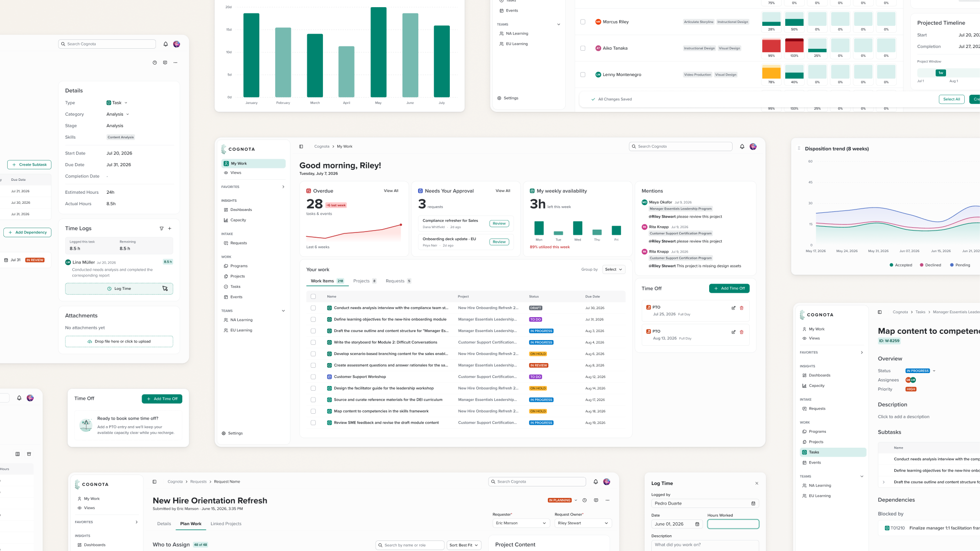Image resolution: width=980 pixels, height=551 pixels.
Task: Click filter icon in Time Logs panel
Action: point(161,229)
